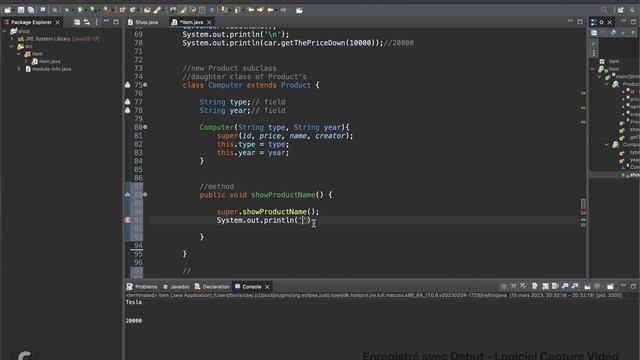
Task: Go to next annotation icon
Action: 223,10
